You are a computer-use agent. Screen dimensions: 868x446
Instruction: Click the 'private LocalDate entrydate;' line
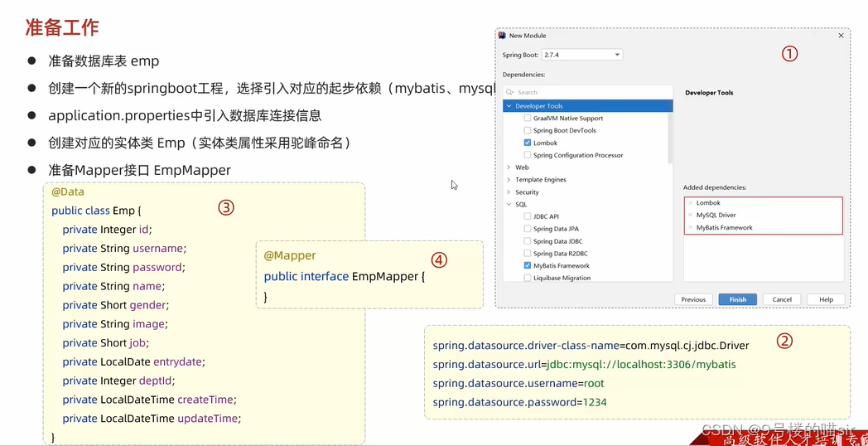pos(133,361)
